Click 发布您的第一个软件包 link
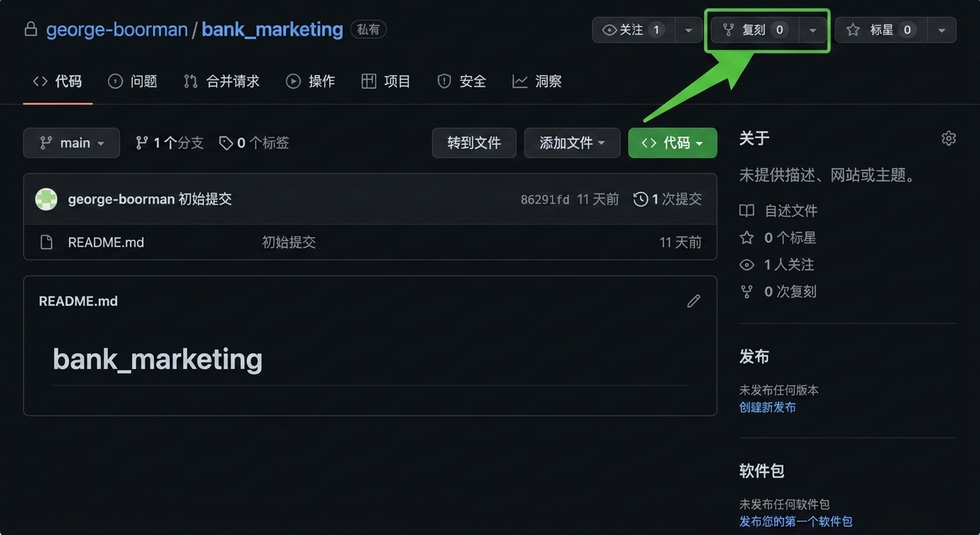 (x=796, y=521)
